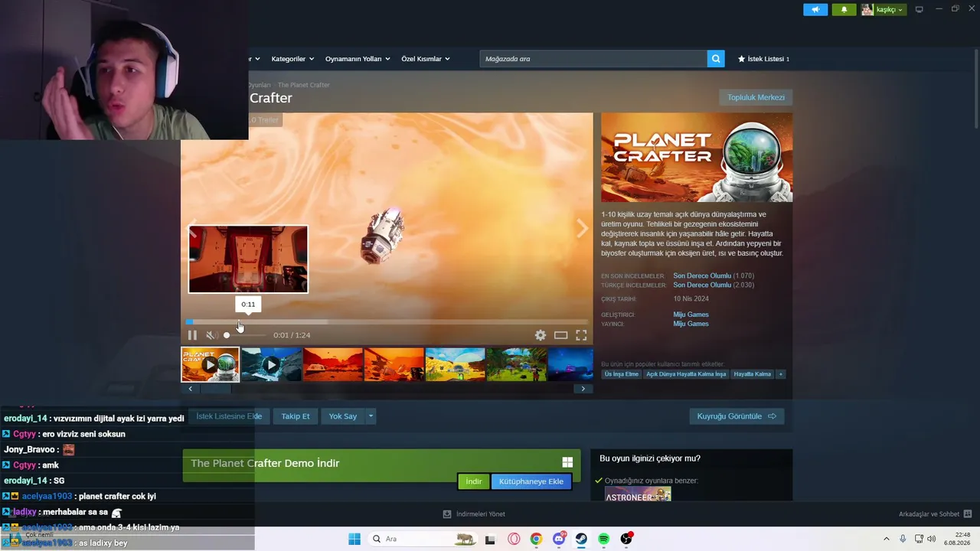
Task: Open the yellow dome base screenshot thumbnail
Action: pos(455,364)
